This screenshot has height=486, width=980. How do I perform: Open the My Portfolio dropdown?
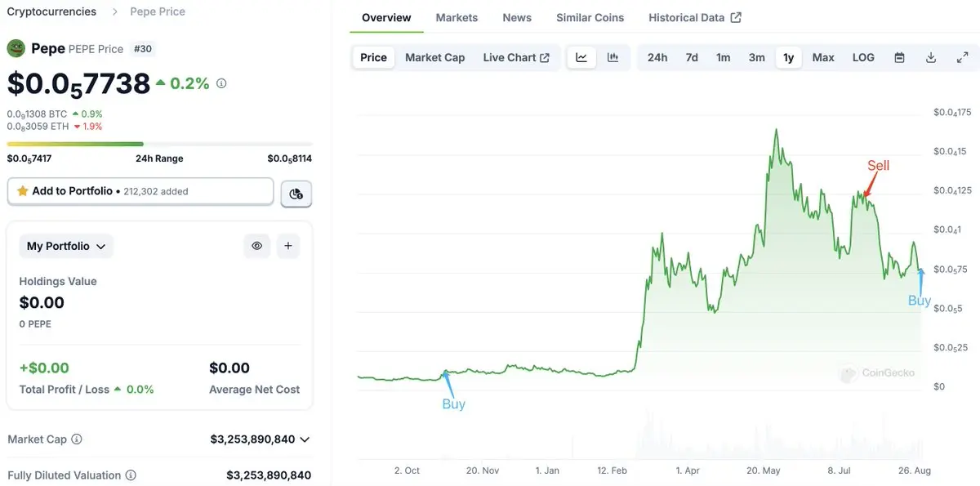tap(66, 246)
